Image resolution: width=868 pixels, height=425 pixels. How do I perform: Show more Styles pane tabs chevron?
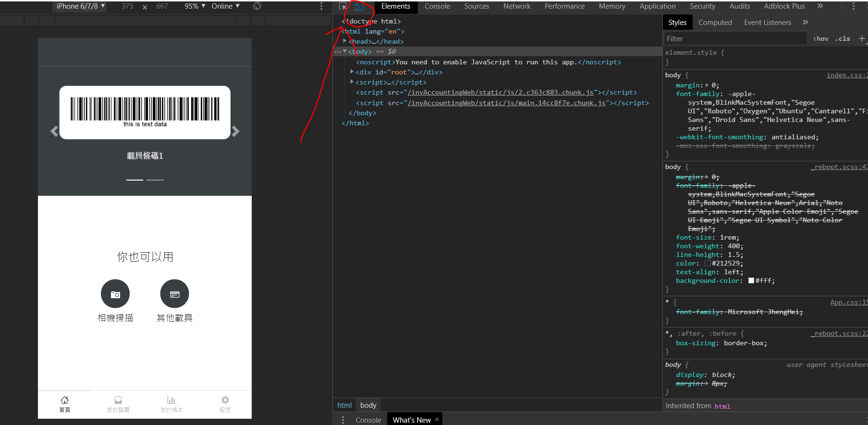805,22
